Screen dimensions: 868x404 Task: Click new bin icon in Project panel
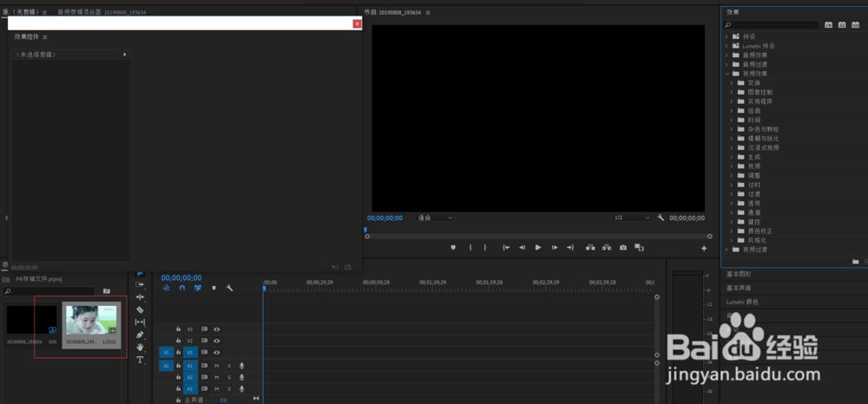(x=106, y=290)
